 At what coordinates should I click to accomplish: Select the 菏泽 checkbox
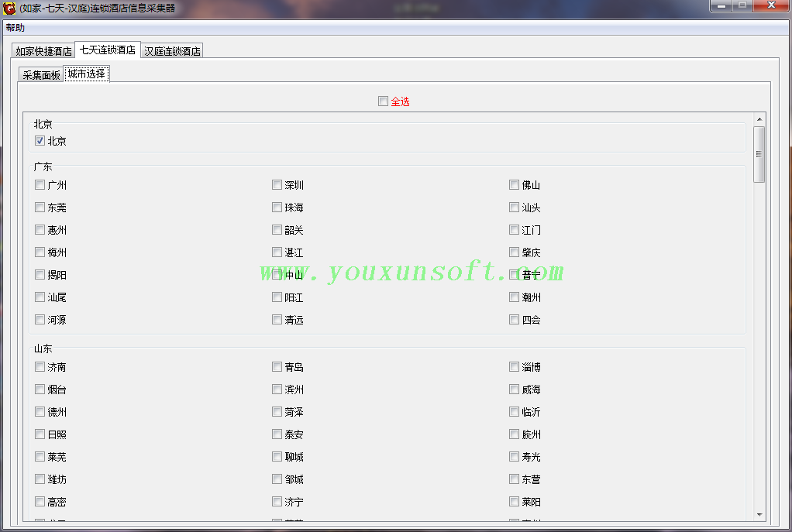[x=277, y=412]
